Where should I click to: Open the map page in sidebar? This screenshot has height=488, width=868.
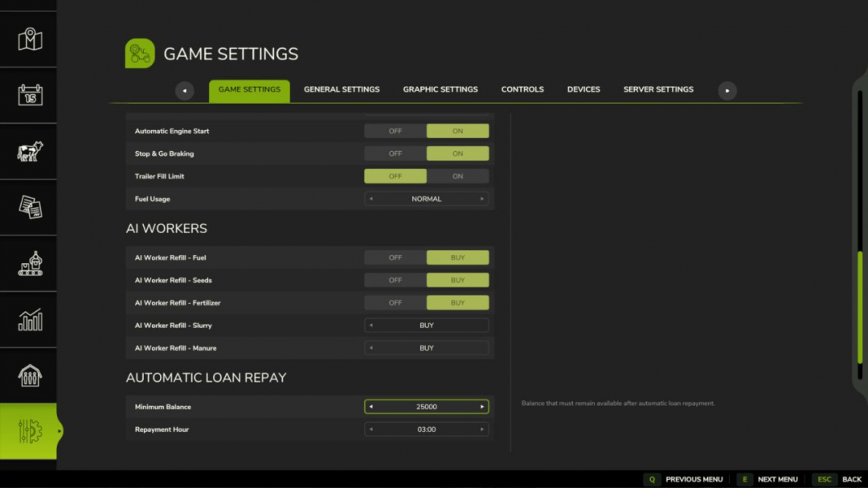tap(30, 39)
